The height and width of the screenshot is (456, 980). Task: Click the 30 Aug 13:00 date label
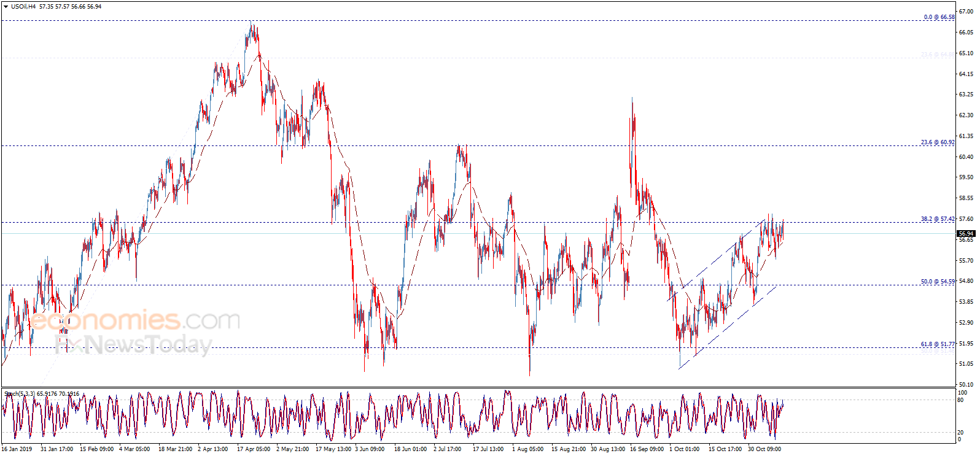(x=607, y=449)
